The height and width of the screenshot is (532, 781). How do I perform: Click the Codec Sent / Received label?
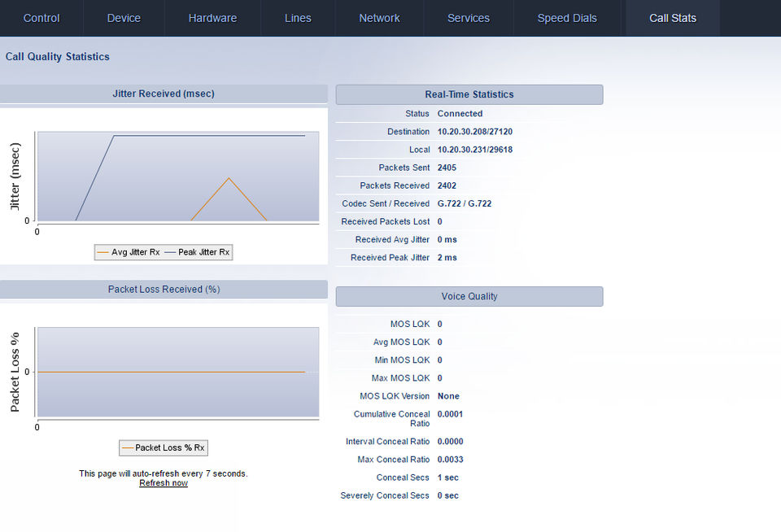coord(386,203)
